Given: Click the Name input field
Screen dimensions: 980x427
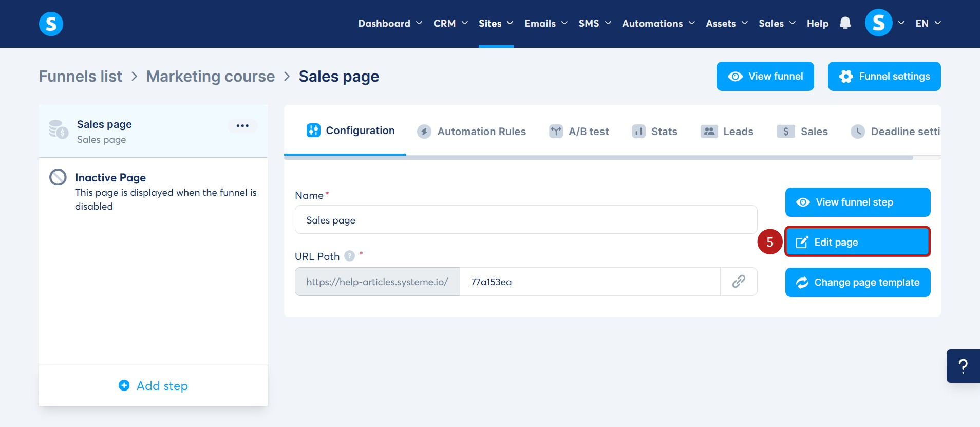Looking at the screenshot, I should coord(526,219).
